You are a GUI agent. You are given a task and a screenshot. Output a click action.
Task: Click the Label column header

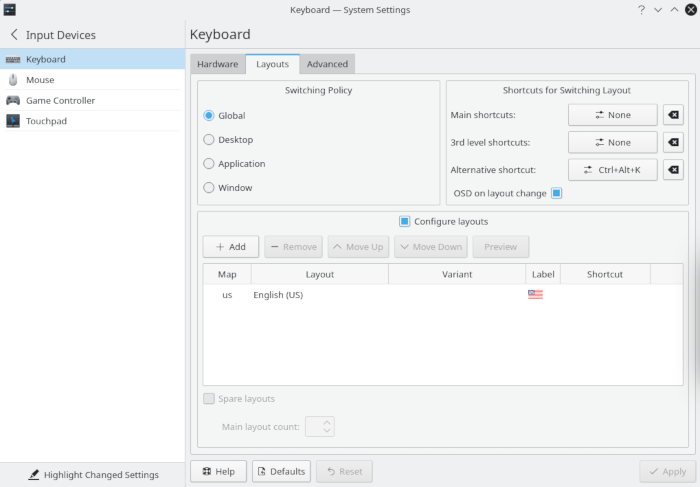click(x=543, y=274)
